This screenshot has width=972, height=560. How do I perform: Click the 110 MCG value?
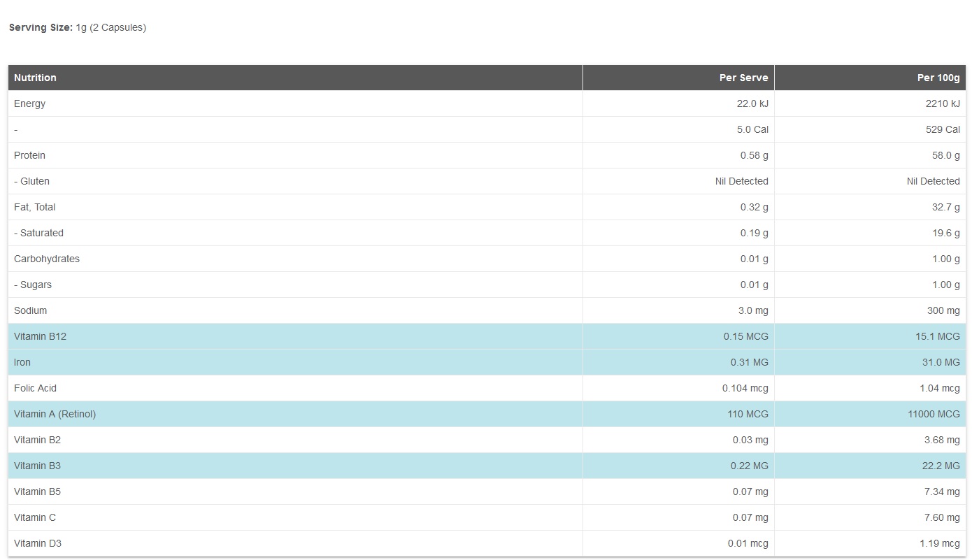(748, 414)
